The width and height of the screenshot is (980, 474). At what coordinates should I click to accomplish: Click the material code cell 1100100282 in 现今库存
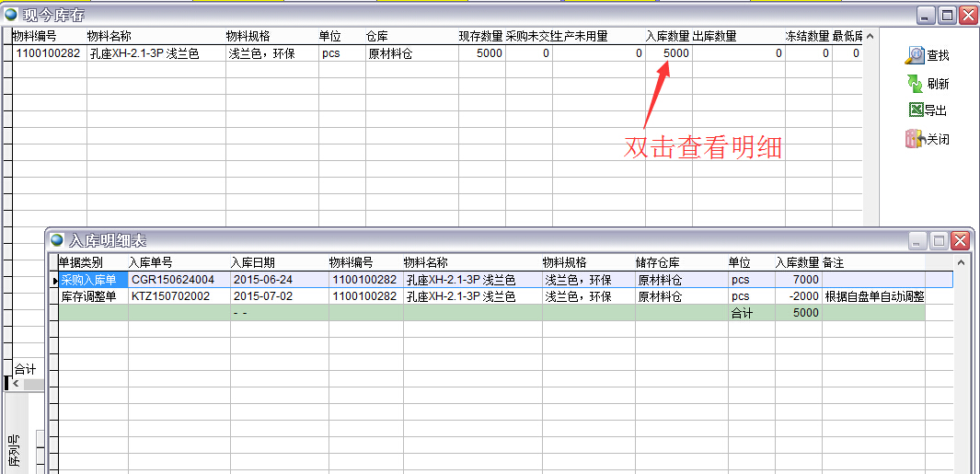48,53
